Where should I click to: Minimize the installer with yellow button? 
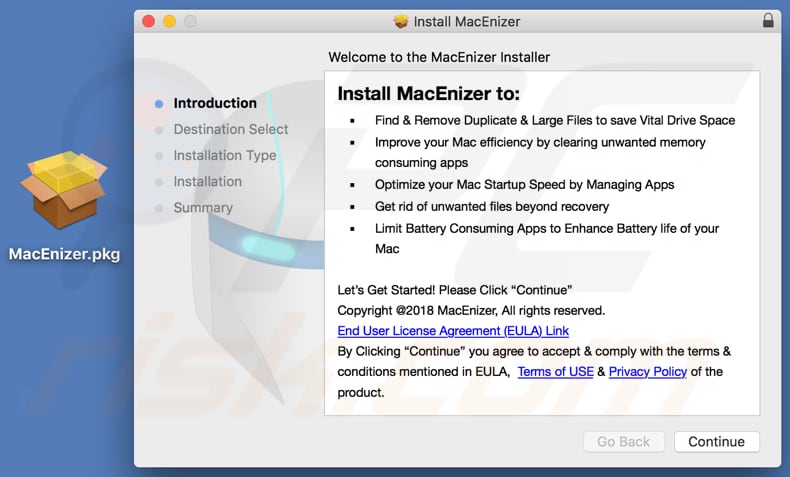click(x=169, y=21)
